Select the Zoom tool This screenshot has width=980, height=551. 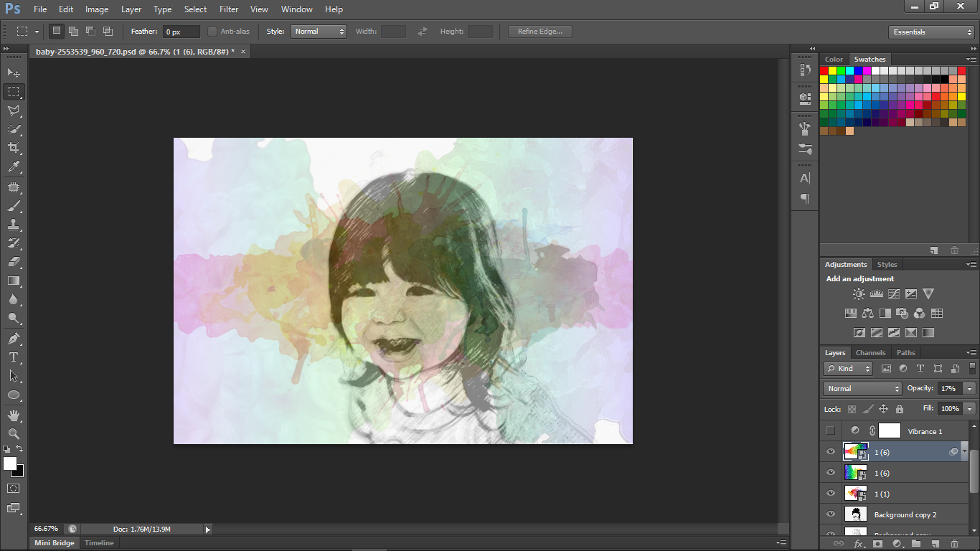14,434
